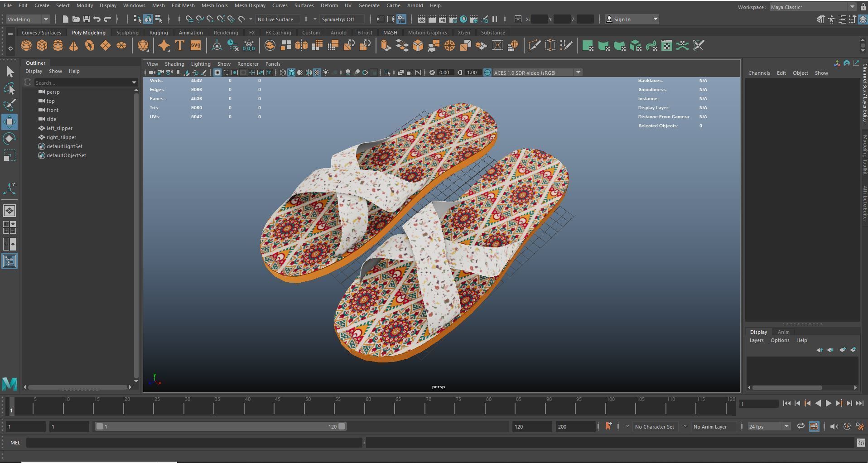This screenshot has height=463, width=868.
Task: Toggle the four view layout
Action: 10,227
